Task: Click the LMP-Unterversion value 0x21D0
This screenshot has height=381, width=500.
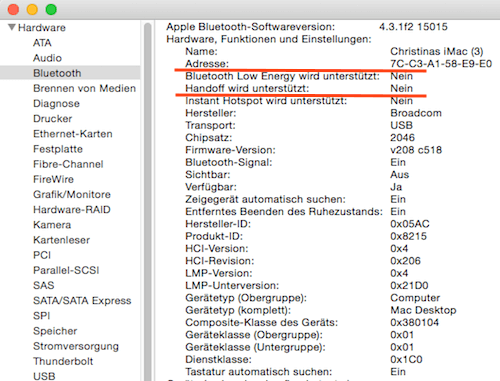Action: click(409, 286)
